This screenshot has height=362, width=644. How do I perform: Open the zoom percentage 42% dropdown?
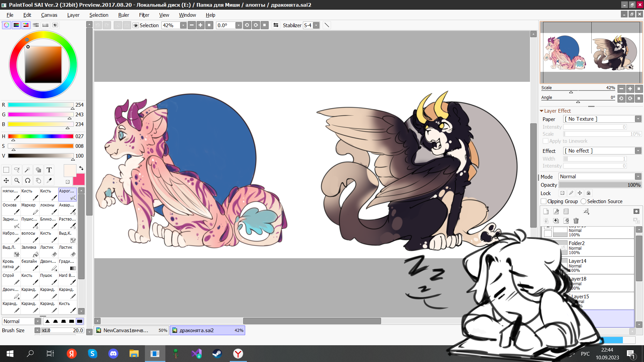click(183, 25)
